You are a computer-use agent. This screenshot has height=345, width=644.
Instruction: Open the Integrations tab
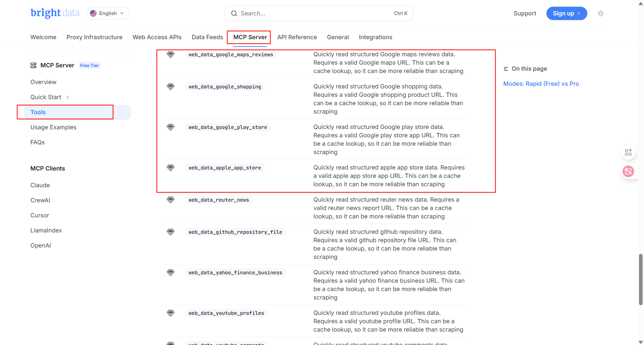(x=375, y=37)
